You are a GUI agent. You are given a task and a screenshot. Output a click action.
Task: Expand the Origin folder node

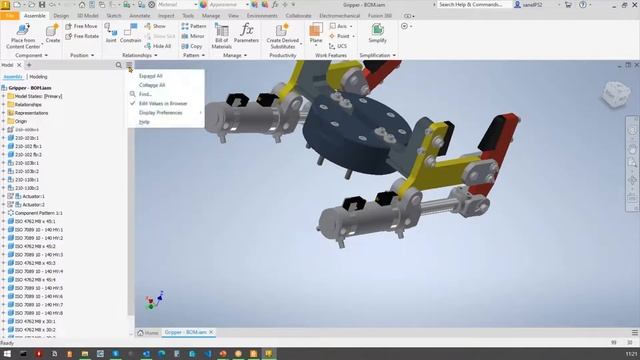pyautogui.click(x=4, y=121)
